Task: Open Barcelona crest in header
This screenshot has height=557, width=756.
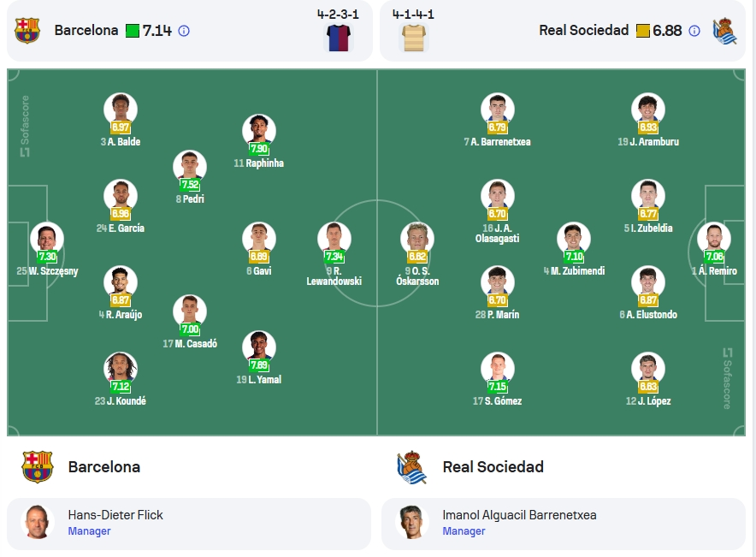Action: [x=27, y=31]
